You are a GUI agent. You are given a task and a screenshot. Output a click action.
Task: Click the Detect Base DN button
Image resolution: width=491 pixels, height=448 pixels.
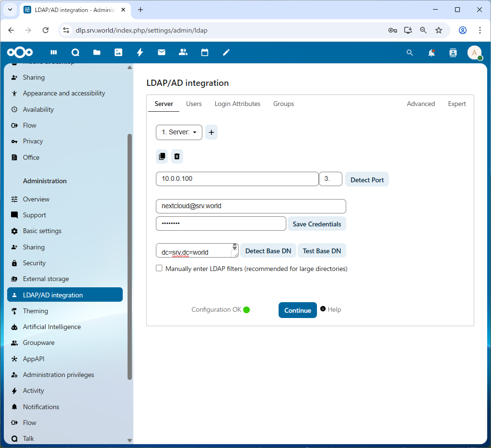[x=269, y=251]
